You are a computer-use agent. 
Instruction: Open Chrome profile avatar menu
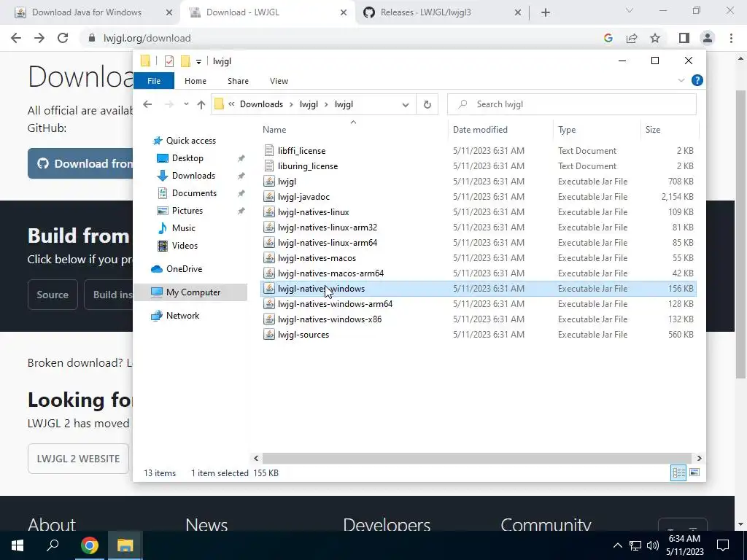pos(708,38)
